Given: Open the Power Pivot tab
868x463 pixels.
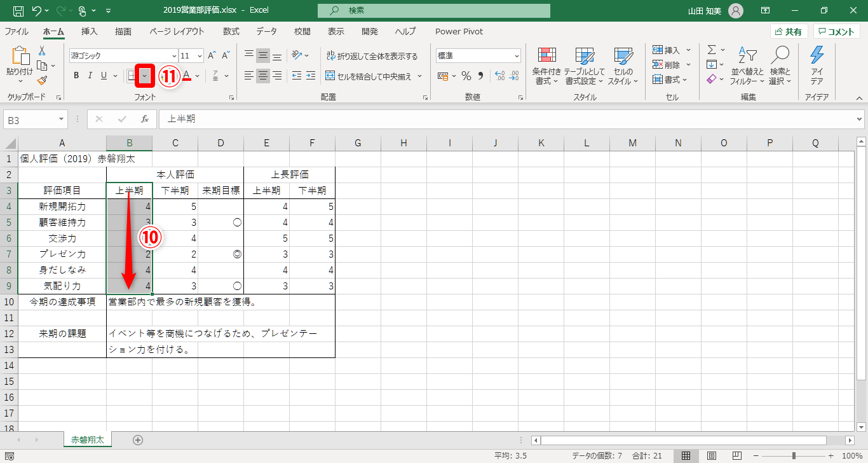Looking at the screenshot, I should tap(459, 31).
